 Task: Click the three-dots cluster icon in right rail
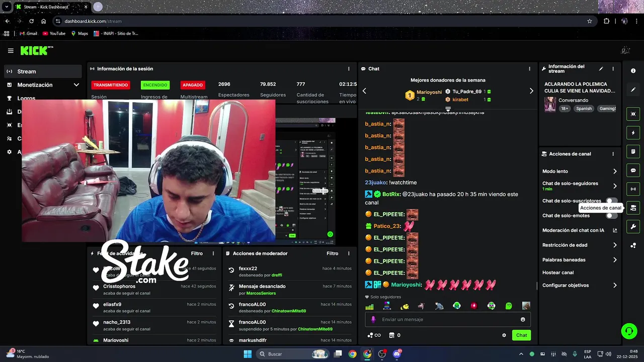[633, 245]
